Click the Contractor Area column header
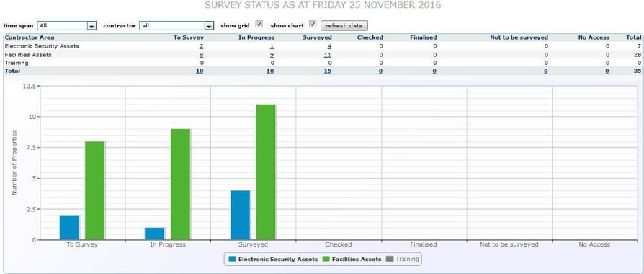This screenshot has width=644, height=274. click(x=30, y=37)
